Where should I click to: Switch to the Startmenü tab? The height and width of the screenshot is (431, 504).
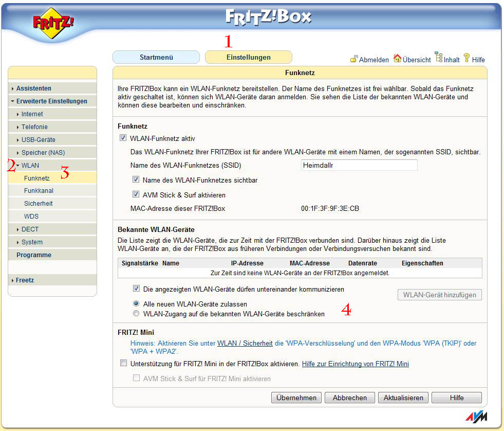coord(156,57)
